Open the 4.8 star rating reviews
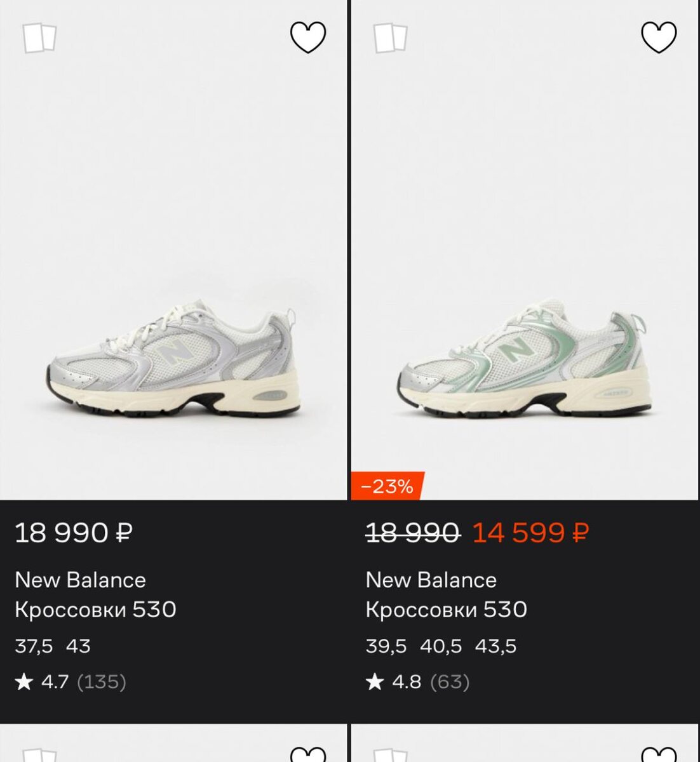Screen dimensions: 700x762 tap(418, 682)
